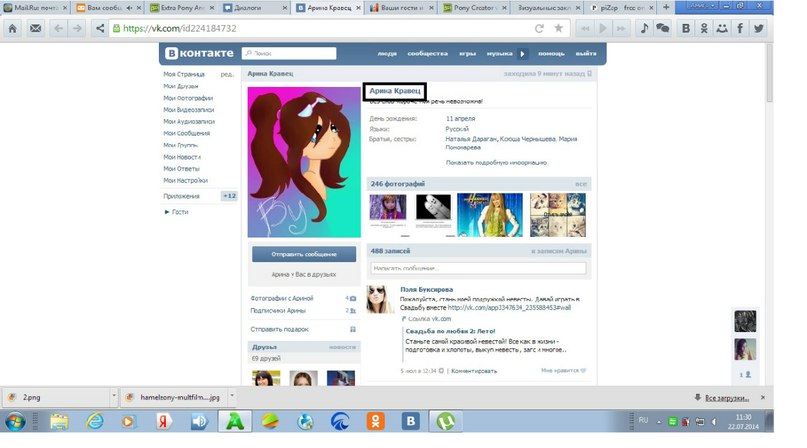The image size is (807, 448).
Task: Close the Вам сообщ. tab
Action: 139,8
